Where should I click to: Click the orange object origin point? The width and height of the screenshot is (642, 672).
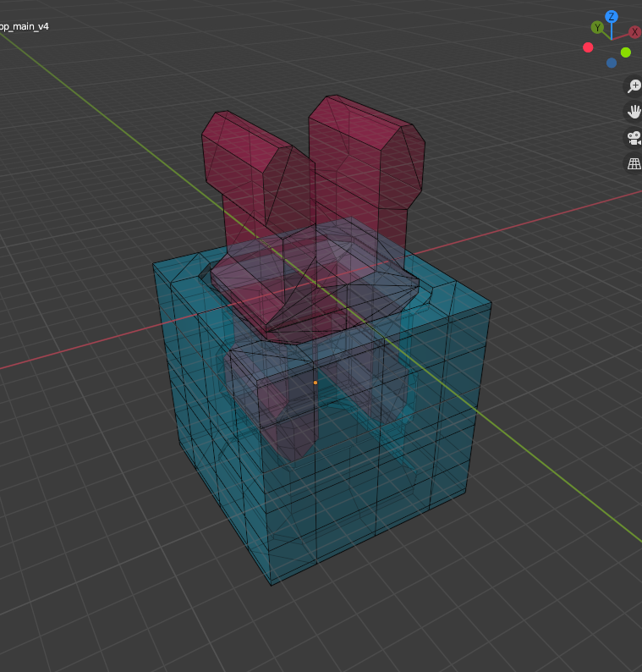click(316, 383)
